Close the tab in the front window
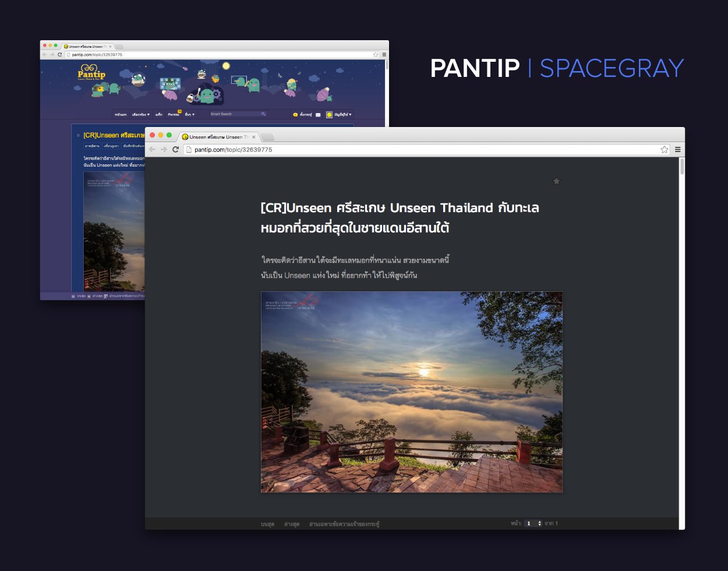The height and width of the screenshot is (571, 728). 254,137
